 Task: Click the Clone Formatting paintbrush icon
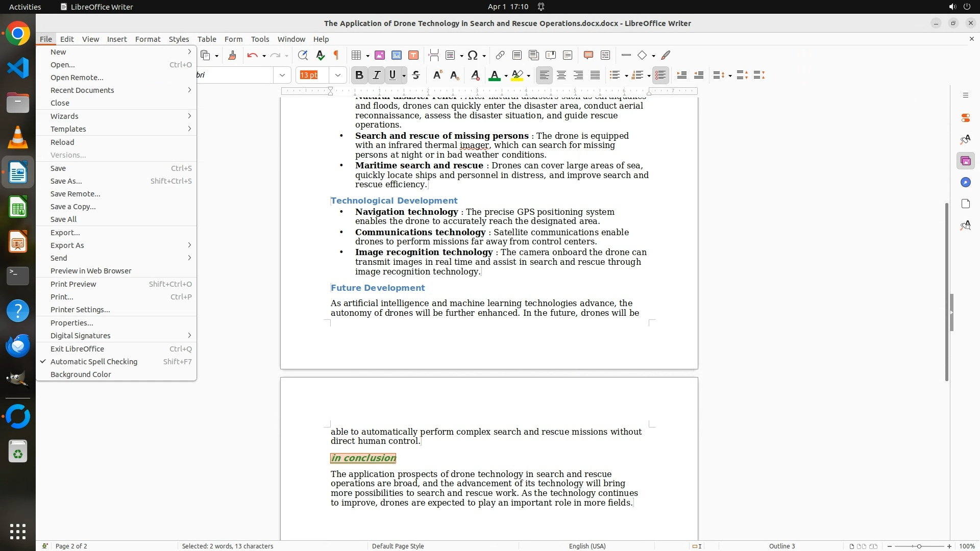(x=232, y=55)
